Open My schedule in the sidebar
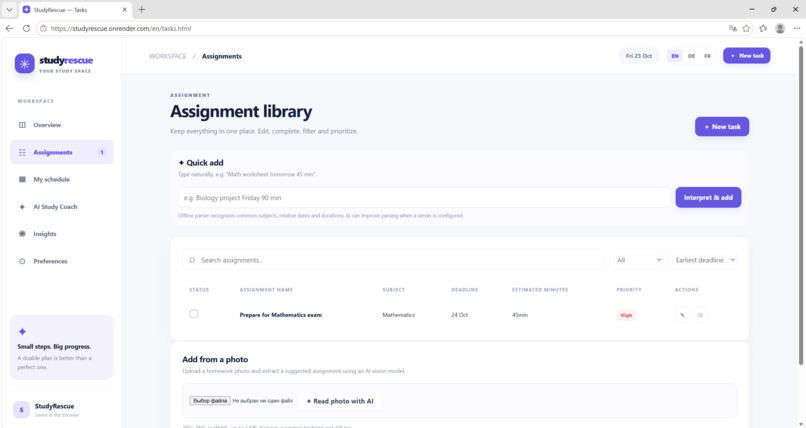 (x=62, y=179)
